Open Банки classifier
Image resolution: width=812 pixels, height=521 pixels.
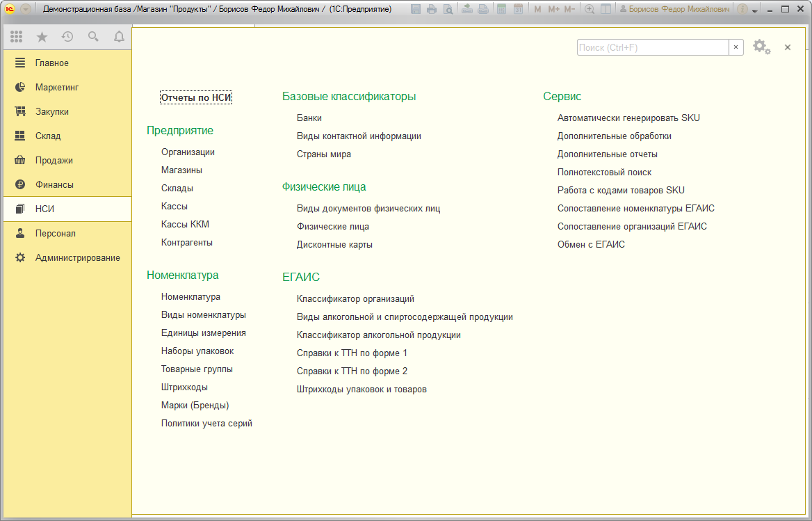point(309,118)
